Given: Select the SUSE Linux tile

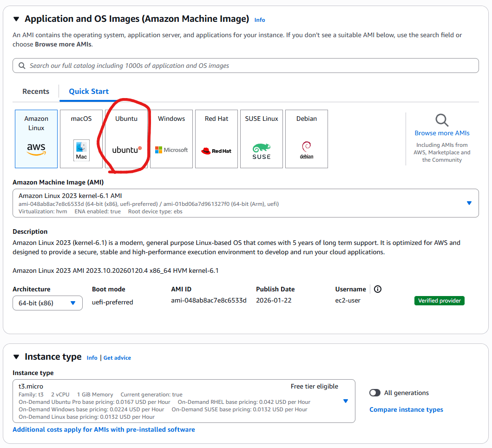Looking at the screenshot, I should point(262,139).
